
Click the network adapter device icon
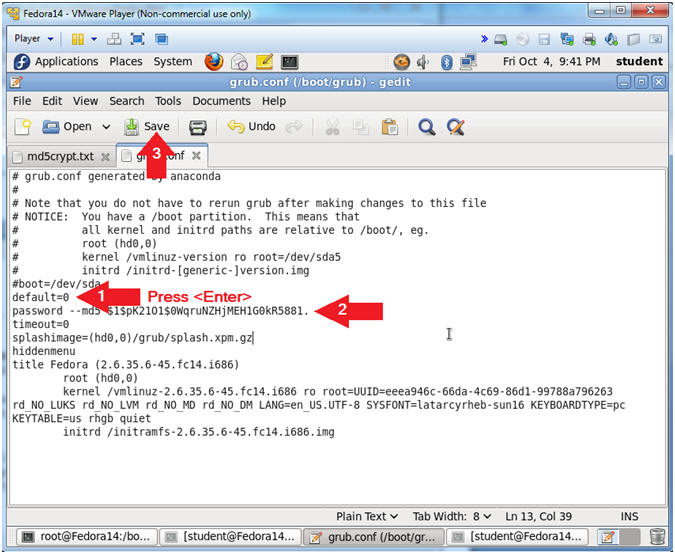(567, 40)
